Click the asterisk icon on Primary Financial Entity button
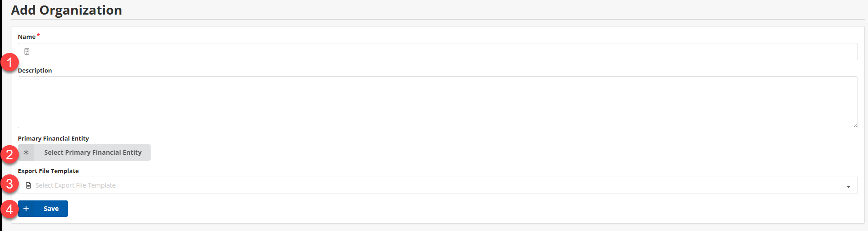Screen dimensions: 868x231 pos(26,152)
